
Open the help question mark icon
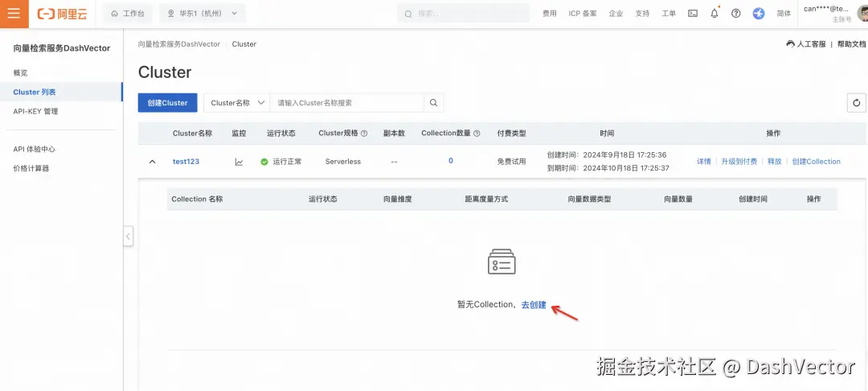(735, 14)
